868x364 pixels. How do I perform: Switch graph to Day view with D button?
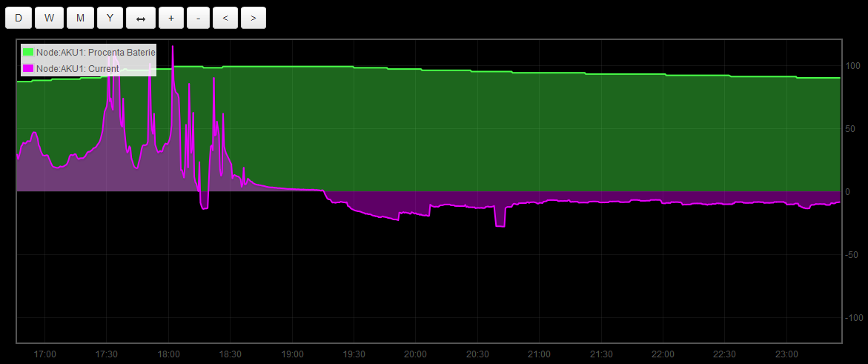19,18
